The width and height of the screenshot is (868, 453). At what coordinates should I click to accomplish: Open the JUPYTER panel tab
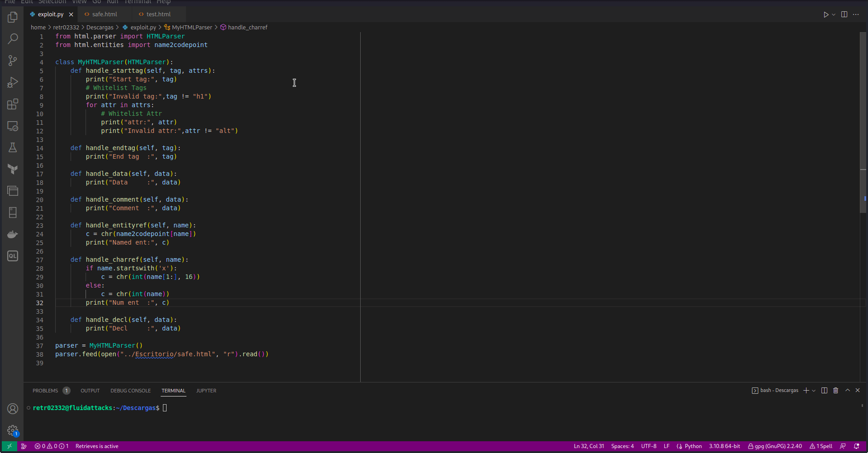click(206, 391)
